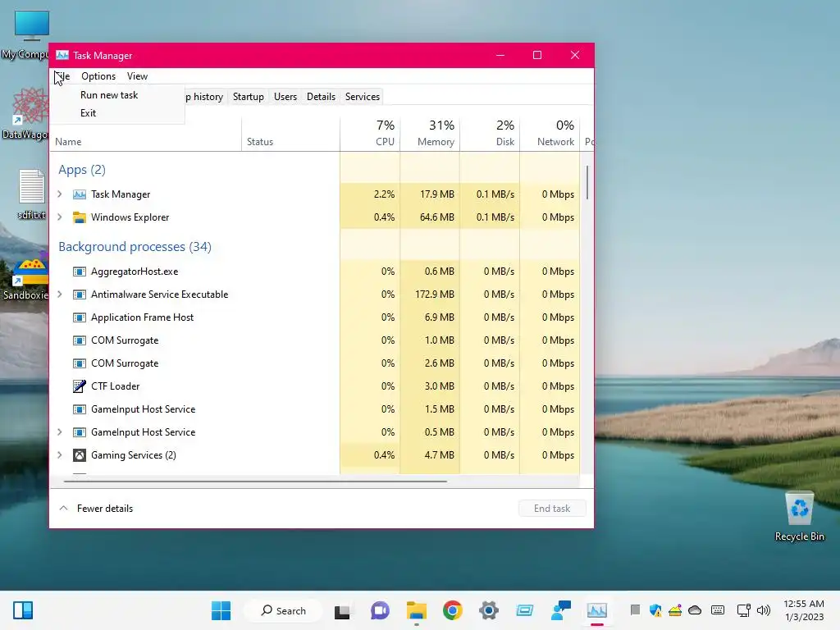Screen dimensions: 840x630
Task: Click the Apps (2) group heading
Action: pos(82,170)
